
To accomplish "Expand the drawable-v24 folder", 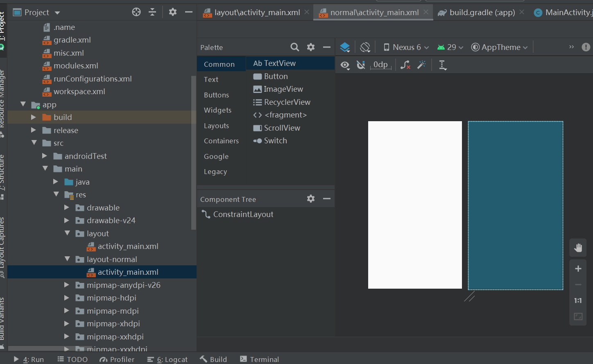I will pyautogui.click(x=67, y=220).
